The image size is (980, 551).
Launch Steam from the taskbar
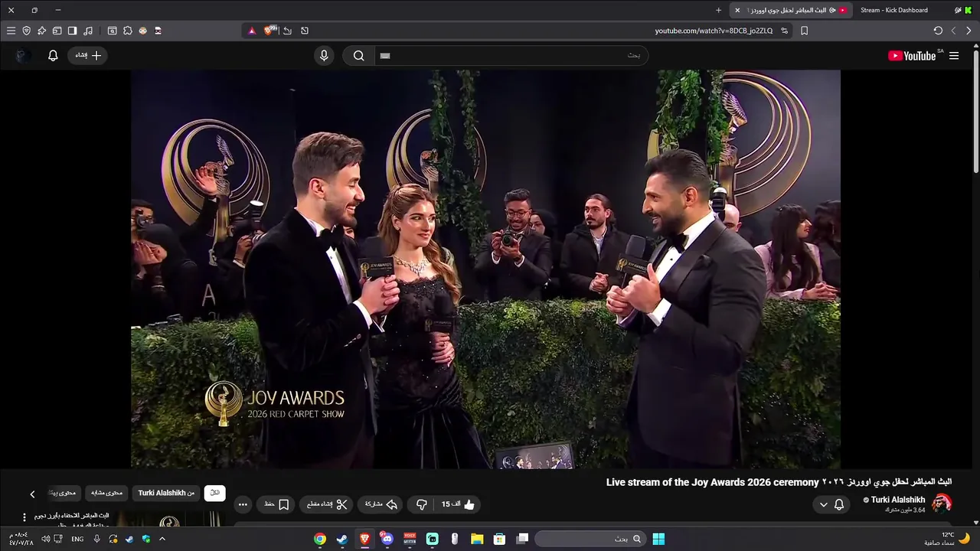[x=341, y=539]
